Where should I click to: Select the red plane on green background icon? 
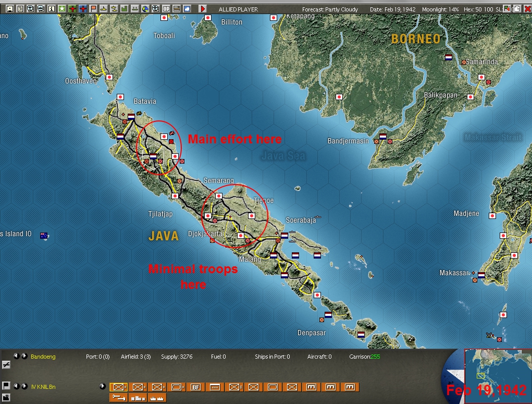72,9
